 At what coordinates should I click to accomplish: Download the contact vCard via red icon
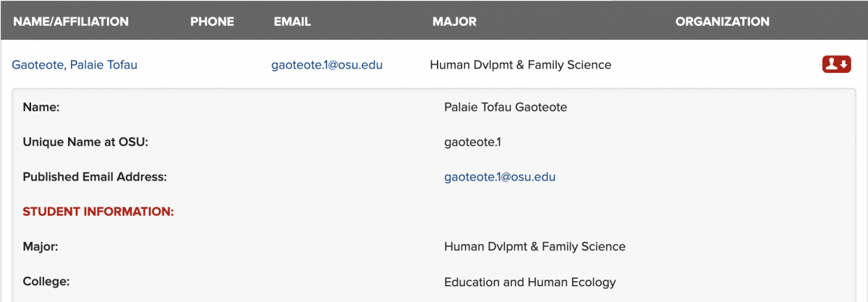tap(837, 64)
